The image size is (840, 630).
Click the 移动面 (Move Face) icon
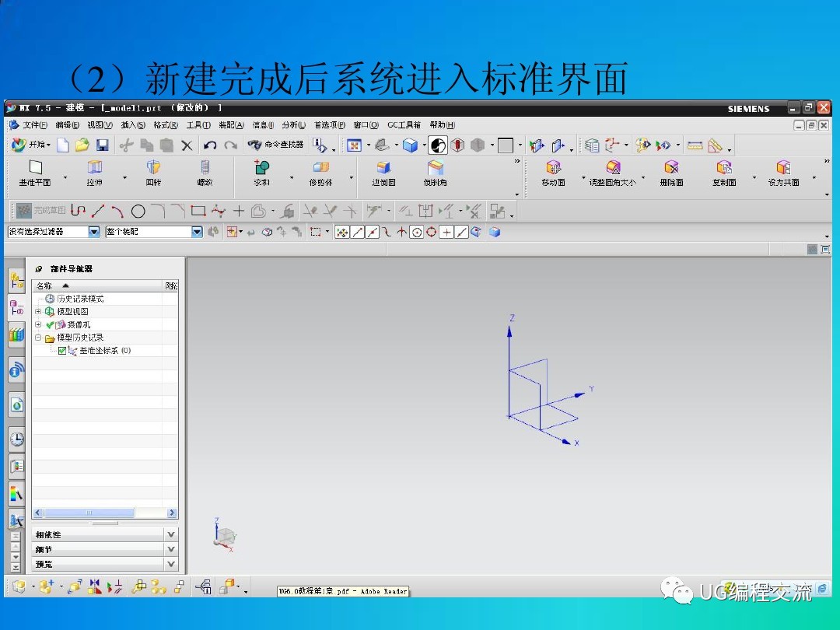tap(555, 171)
